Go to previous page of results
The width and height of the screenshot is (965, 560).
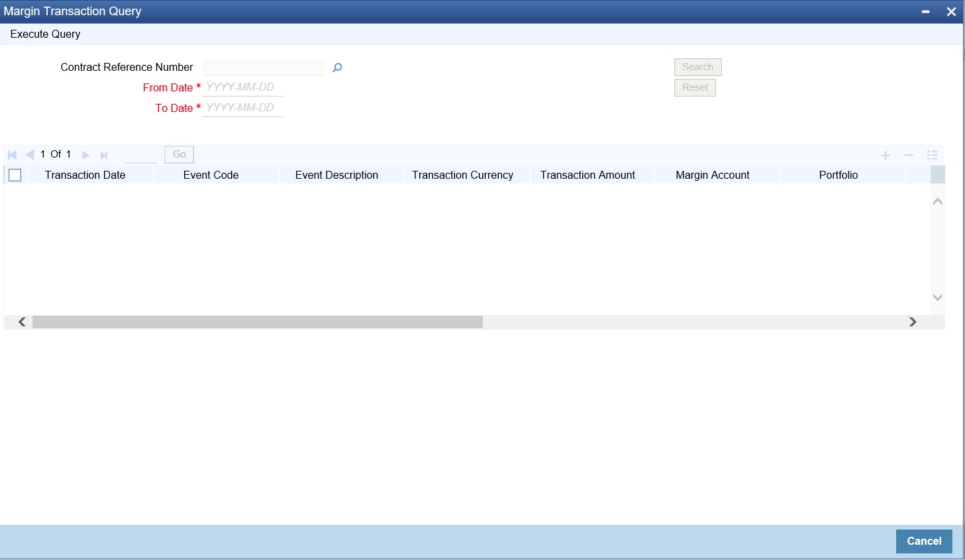30,155
